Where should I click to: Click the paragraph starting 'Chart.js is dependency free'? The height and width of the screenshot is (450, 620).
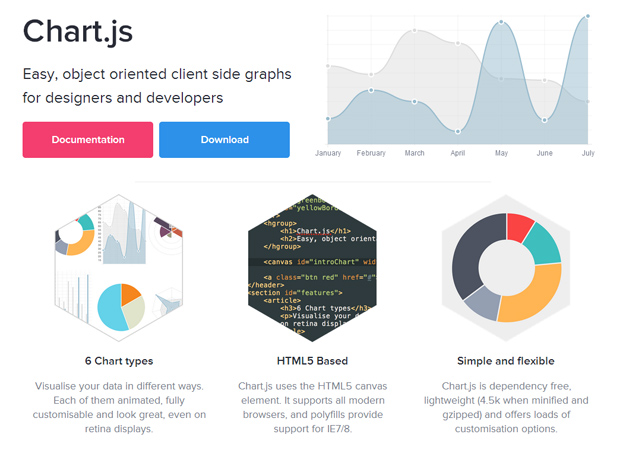pyautogui.click(x=506, y=407)
